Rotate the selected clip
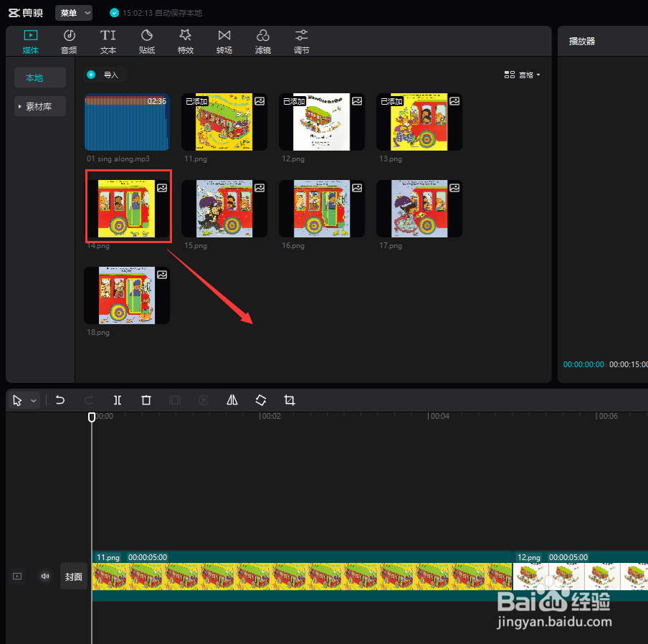The width and height of the screenshot is (648, 644). (x=261, y=400)
